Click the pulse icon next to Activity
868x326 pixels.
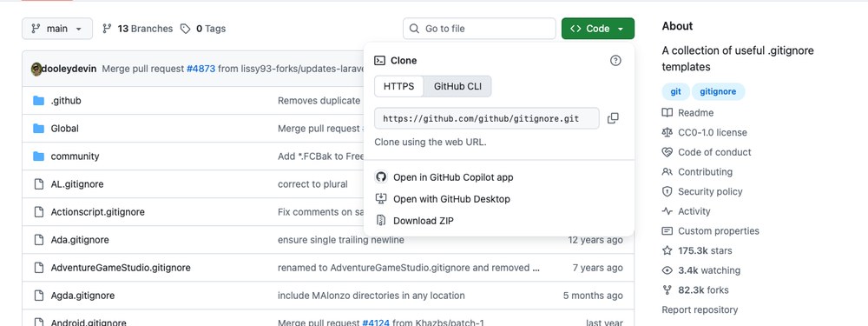point(667,211)
